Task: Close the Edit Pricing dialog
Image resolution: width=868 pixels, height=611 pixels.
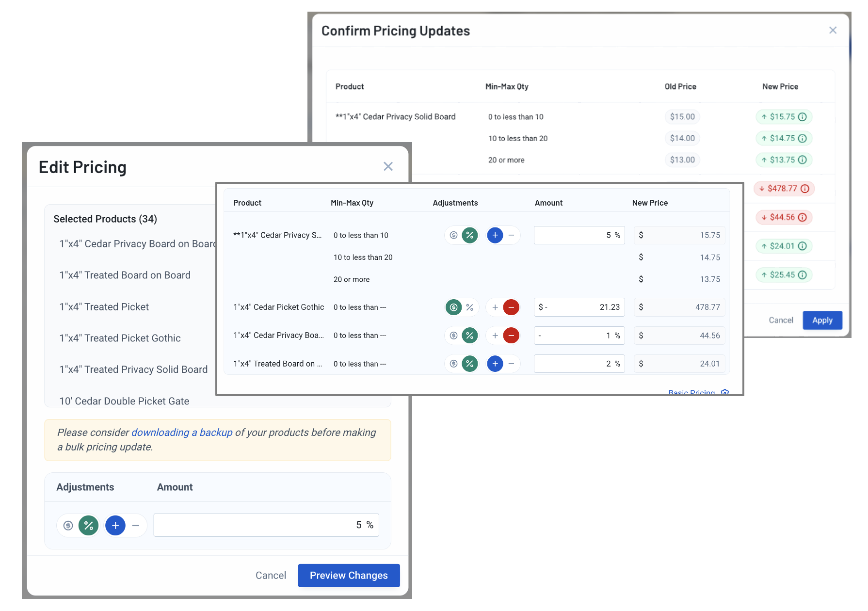Action: 388,167
